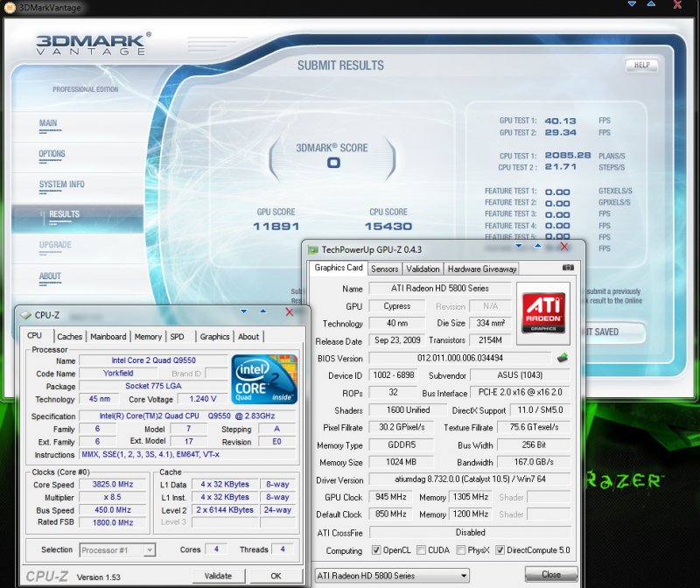
Task: Open the Validation tab in GPU-Z
Action: pyautogui.click(x=423, y=269)
